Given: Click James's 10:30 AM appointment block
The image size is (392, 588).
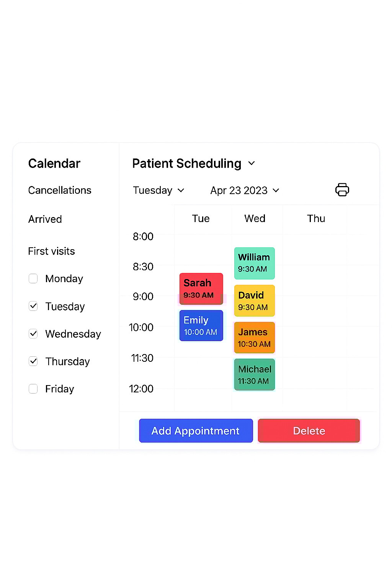Looking at the screenshot, I should pos(254,337).
